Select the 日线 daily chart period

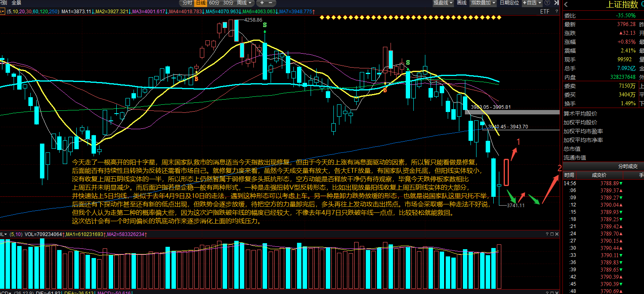pos(201,3)
